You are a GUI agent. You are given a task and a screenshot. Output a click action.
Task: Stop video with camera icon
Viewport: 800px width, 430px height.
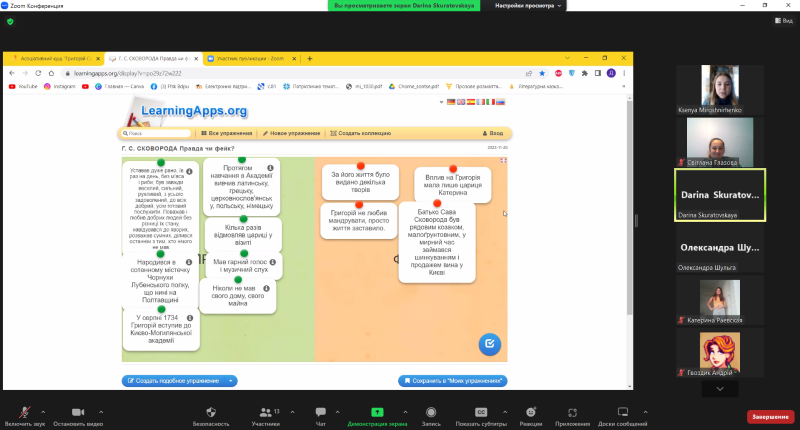78,415
